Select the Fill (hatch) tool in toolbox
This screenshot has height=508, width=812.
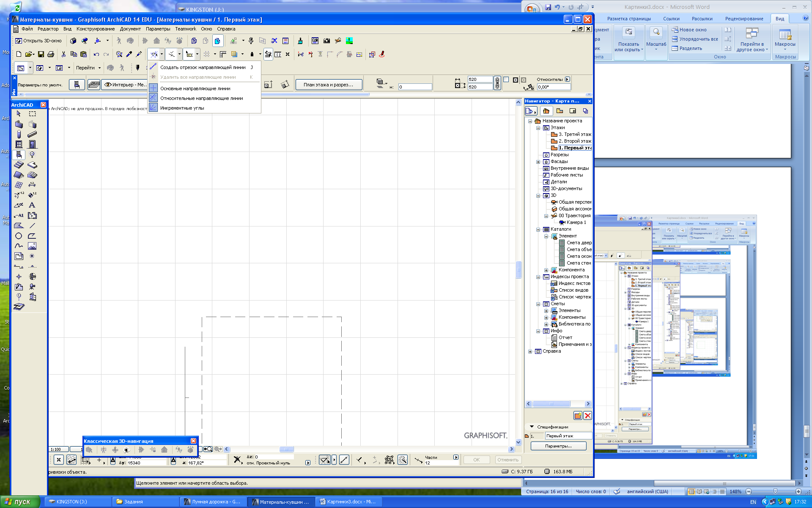(x=19, y=226)
